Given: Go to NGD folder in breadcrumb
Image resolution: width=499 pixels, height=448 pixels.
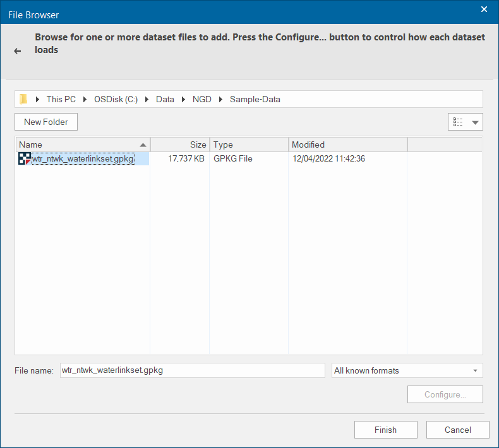Looking at the screenshot, I should [x=201, y=99].
